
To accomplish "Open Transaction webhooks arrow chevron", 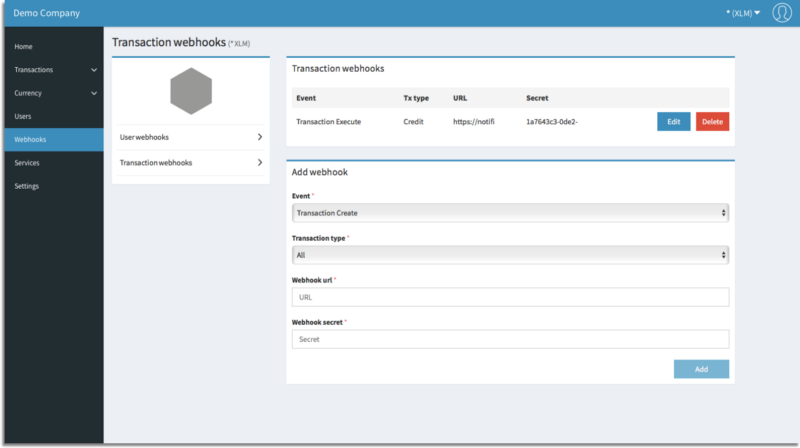I will coord(260,162).
